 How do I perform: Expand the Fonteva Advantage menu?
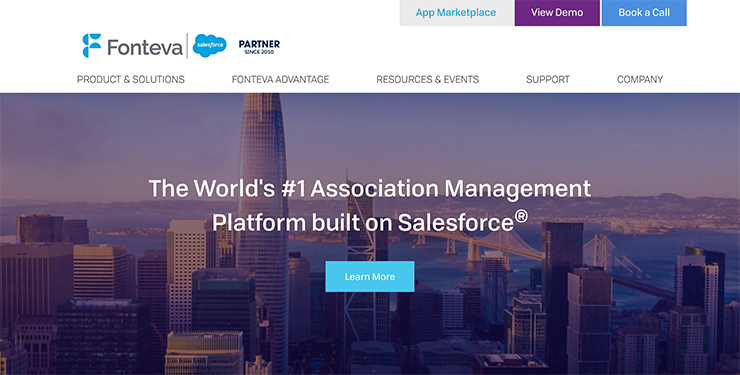click(280, 79)
